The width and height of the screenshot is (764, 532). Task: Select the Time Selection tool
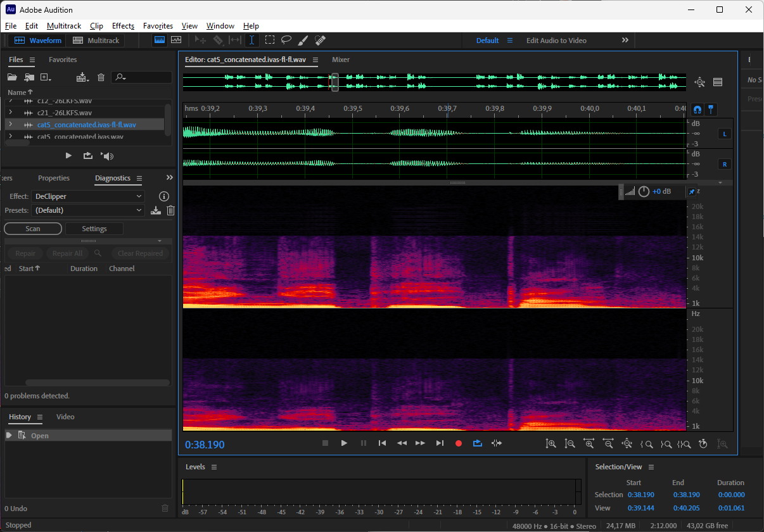251,40
